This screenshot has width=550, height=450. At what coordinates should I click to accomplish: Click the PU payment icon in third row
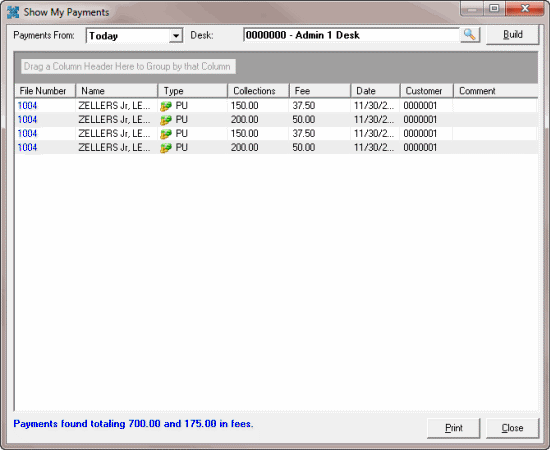(x=166, y=134)
